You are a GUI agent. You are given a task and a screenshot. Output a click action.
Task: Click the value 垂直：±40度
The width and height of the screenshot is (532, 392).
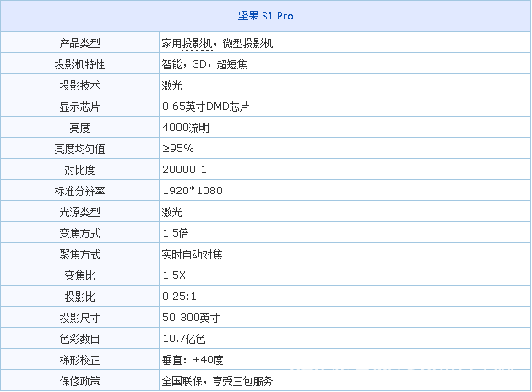coord(193,360)
